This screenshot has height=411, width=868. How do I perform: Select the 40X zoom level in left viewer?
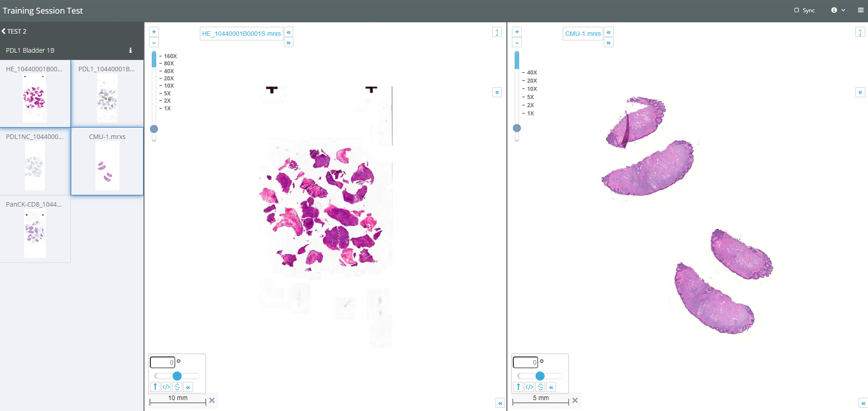pos(169,71)
